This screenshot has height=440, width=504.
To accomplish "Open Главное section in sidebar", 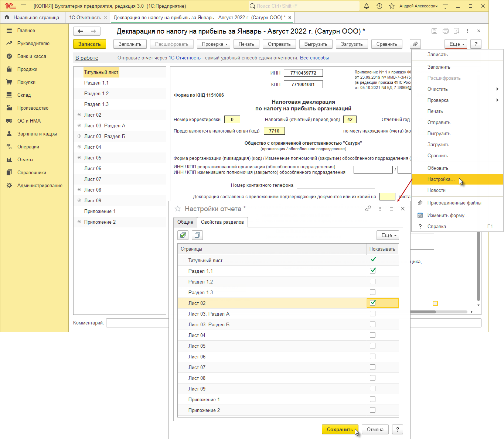I will [x=26, y=31].
